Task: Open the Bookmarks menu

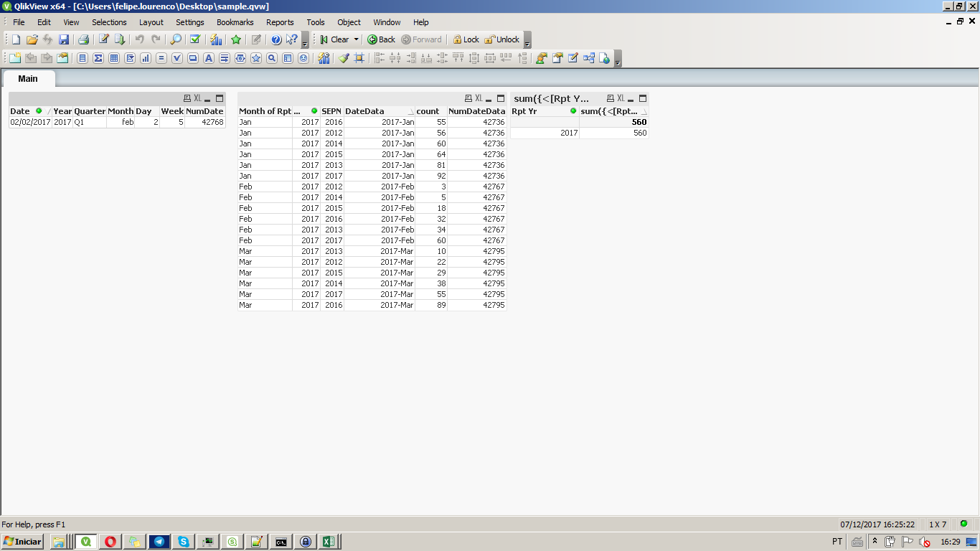Action: click(235, 22)
